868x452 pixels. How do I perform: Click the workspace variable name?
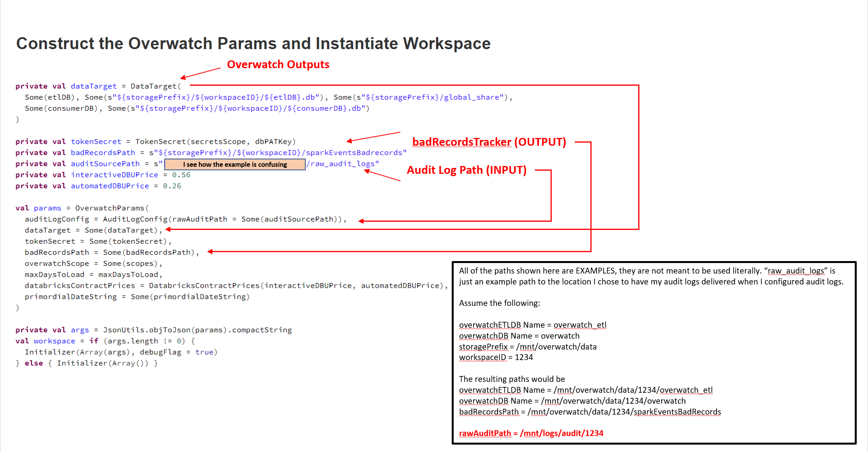[x=54, y=341]
